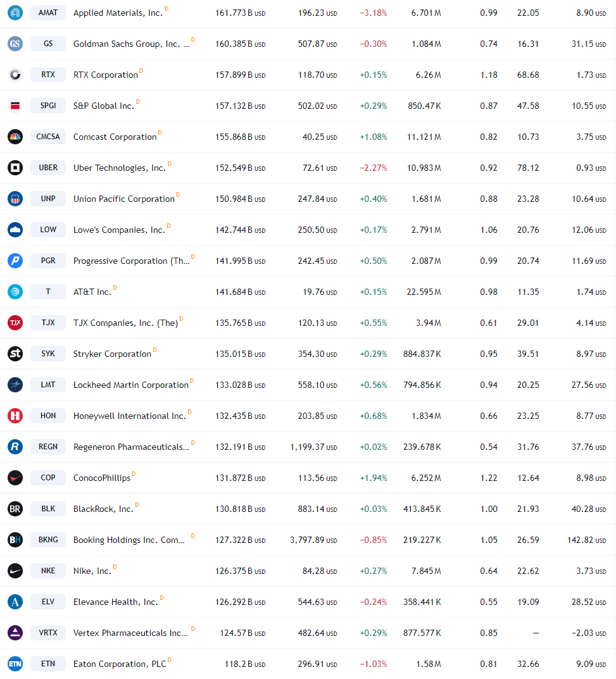
Task: Open Applied Materials, Inc. company link
Action: tap(118, 13)
